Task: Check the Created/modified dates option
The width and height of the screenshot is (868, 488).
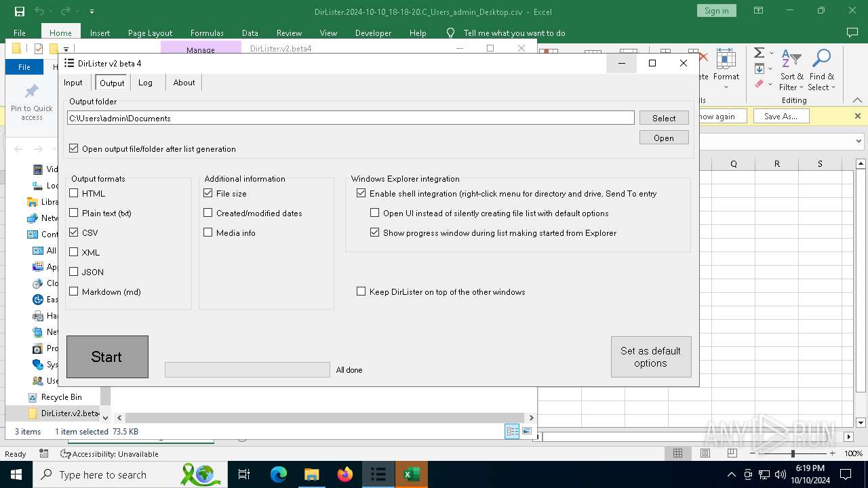Action: coord(208,213)
